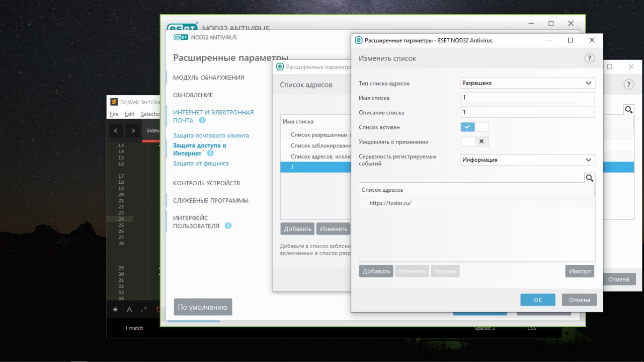The width and height of the screenshot is (644, 362).
Task: Click Добавить in the background Список адресов dialog
Action: (297, 229)
